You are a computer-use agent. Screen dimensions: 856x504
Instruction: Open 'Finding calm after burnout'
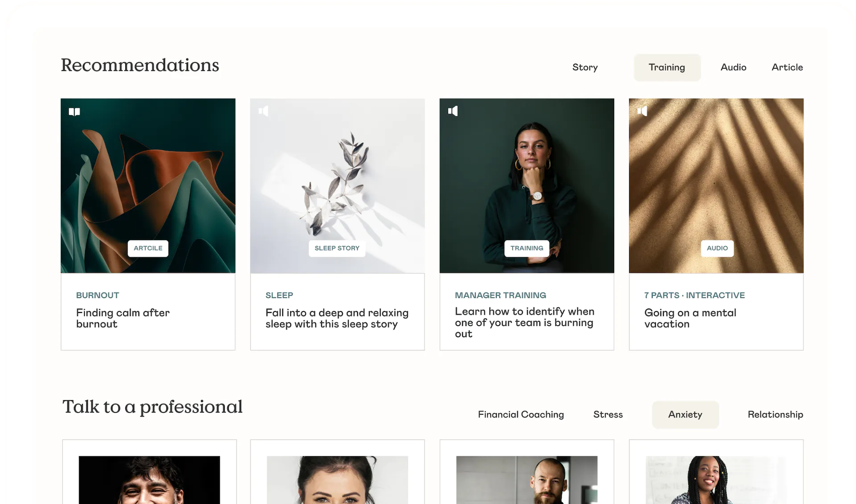tap(123, 318)
